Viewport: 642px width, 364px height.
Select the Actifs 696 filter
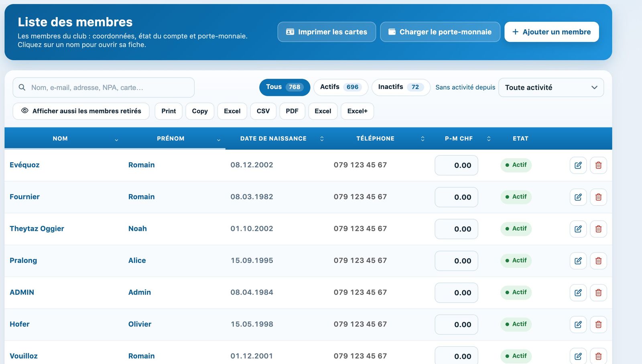[341, 87]
